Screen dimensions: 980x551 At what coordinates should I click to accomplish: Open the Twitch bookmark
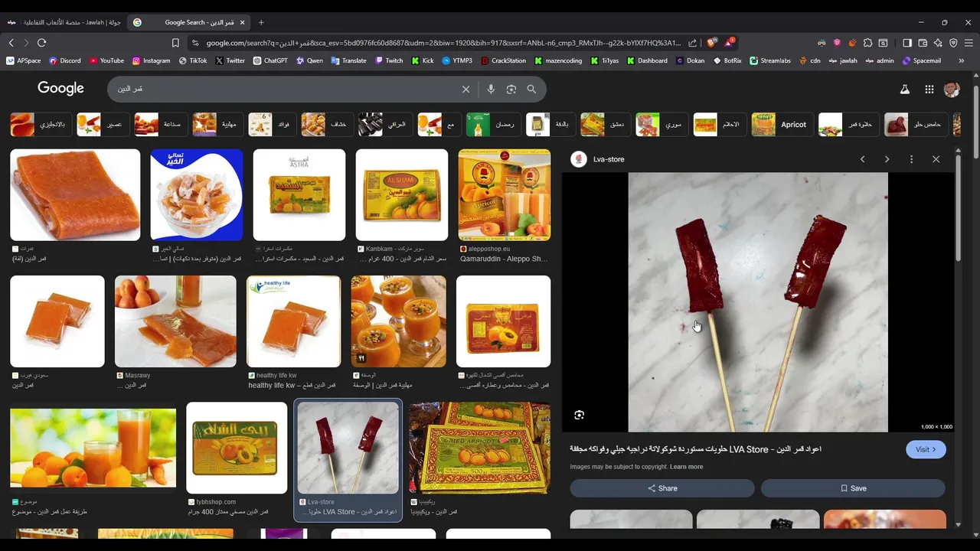tap(389, 60)
